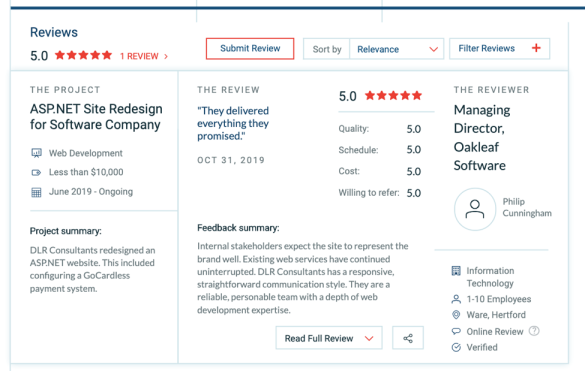Click the Willing to refer: 5.0 row
This screenshot has width=585, height=371.
380,193
